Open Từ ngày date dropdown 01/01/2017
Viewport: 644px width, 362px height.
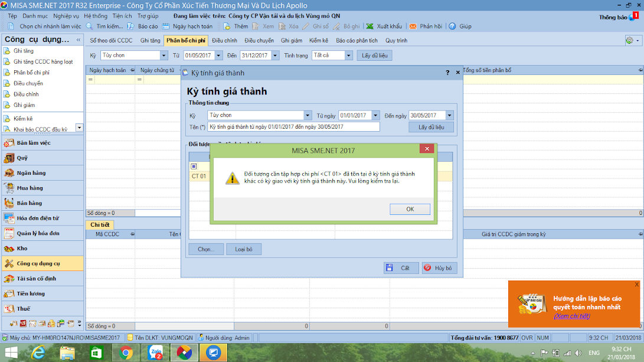pos(375,116)
